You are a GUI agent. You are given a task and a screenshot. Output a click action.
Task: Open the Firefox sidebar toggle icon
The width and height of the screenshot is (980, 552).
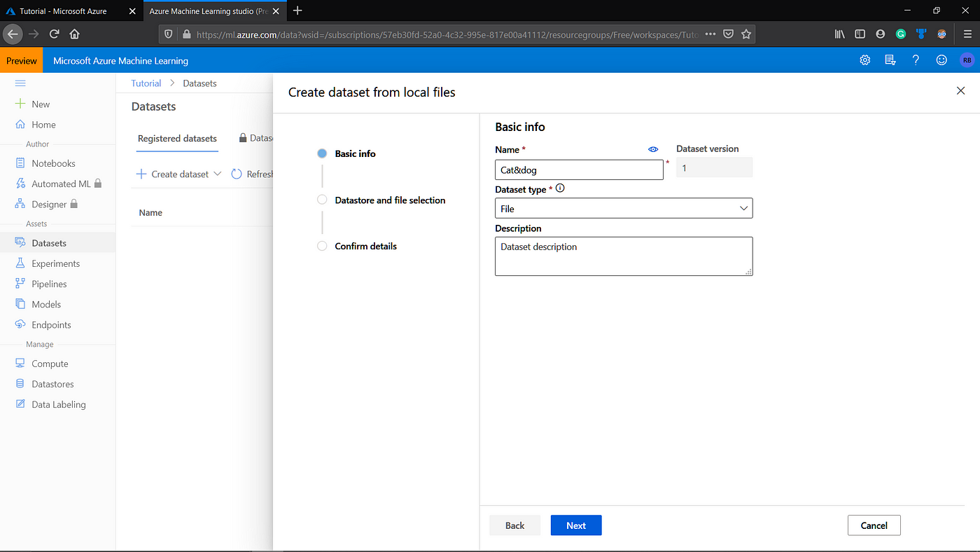860,34
